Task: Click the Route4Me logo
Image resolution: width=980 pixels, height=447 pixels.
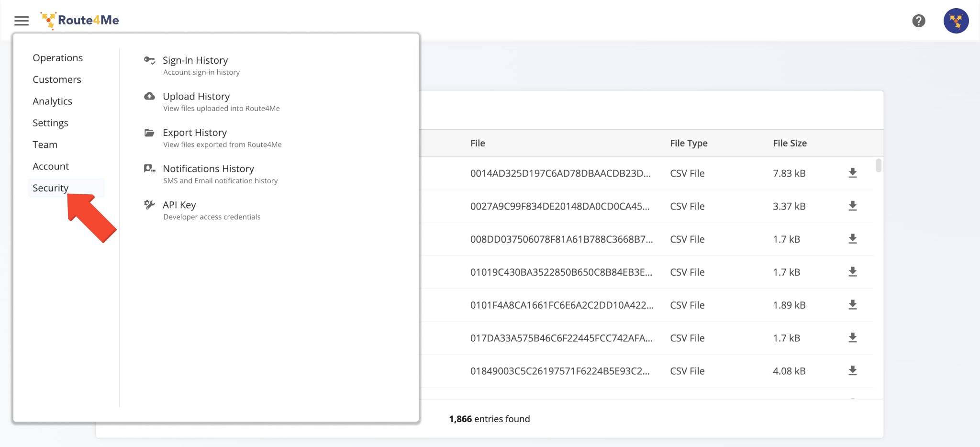Action: 79,21
